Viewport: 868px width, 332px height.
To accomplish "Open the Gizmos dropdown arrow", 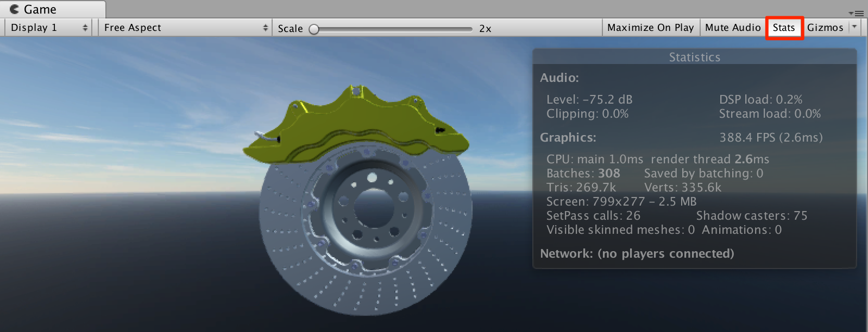I will click(x=854, y=27).
